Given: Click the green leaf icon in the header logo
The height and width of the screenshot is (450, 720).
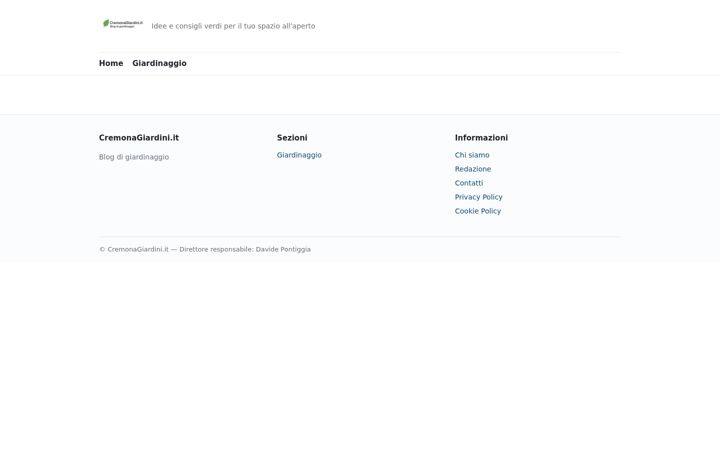Looking at the screenshot, I should [x=106, y=23].
